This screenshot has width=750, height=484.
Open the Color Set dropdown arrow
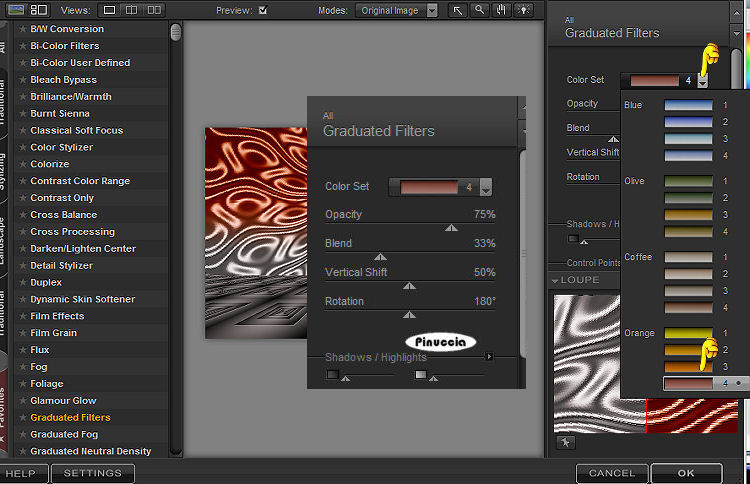tap(702, 81)
